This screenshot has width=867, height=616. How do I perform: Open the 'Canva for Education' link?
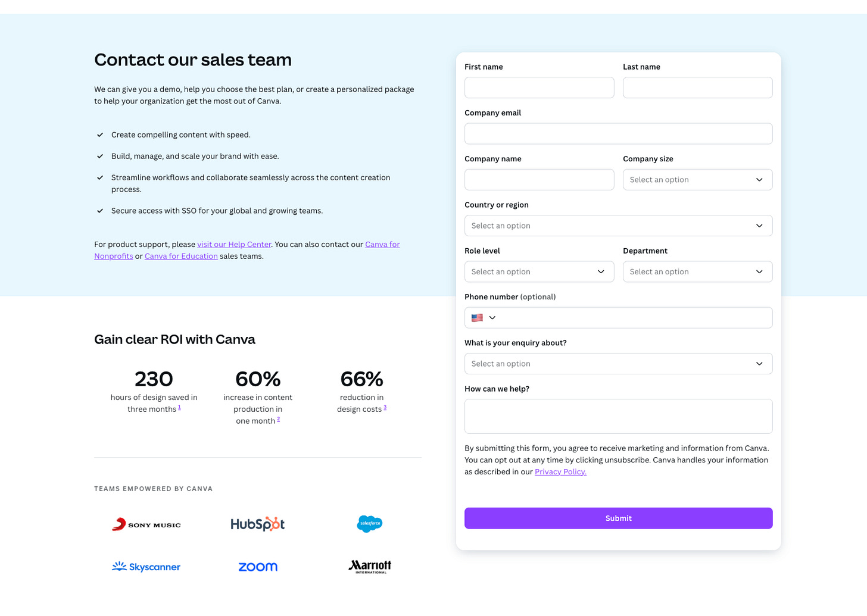pos(181,257)
